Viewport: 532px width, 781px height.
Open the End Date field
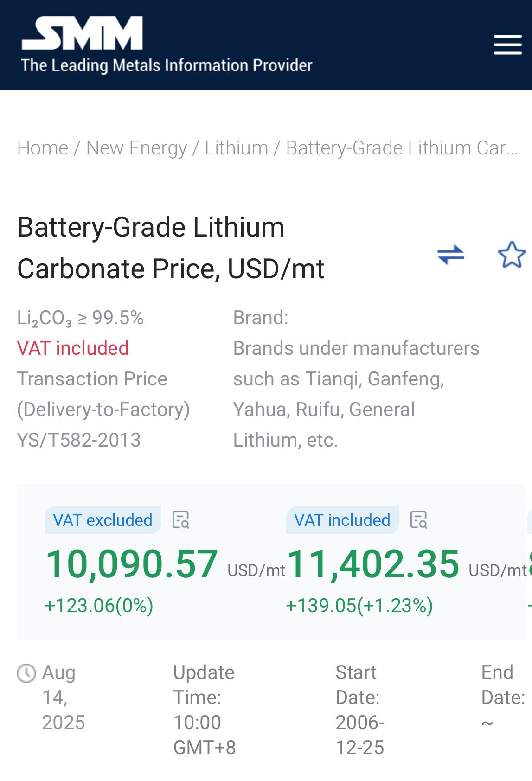click(503, 697)
